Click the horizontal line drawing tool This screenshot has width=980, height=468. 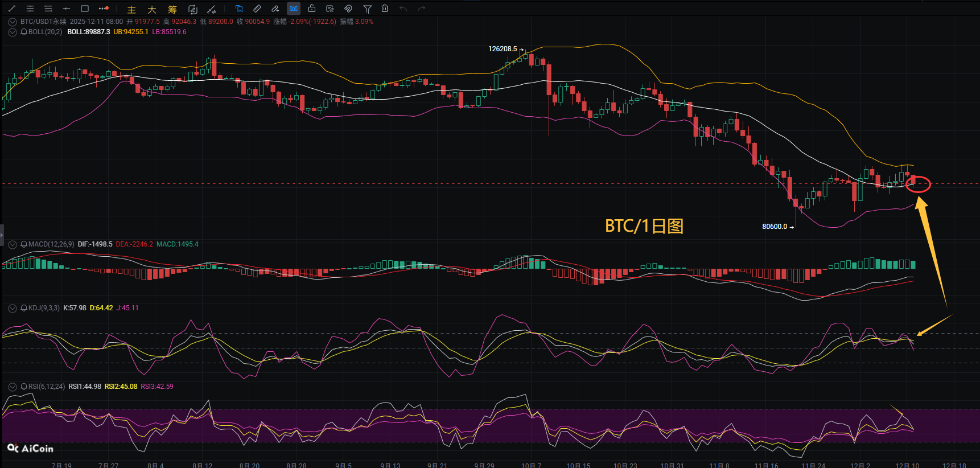pos(67,9)
